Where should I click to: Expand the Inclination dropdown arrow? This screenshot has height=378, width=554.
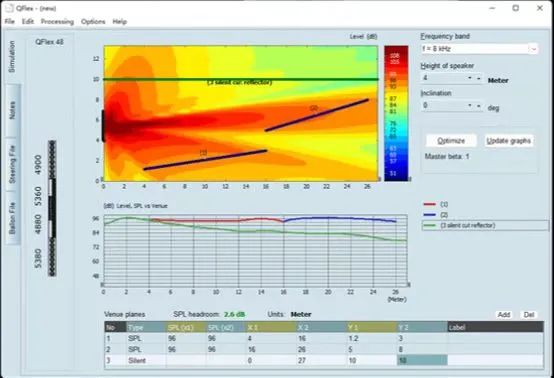478,106
